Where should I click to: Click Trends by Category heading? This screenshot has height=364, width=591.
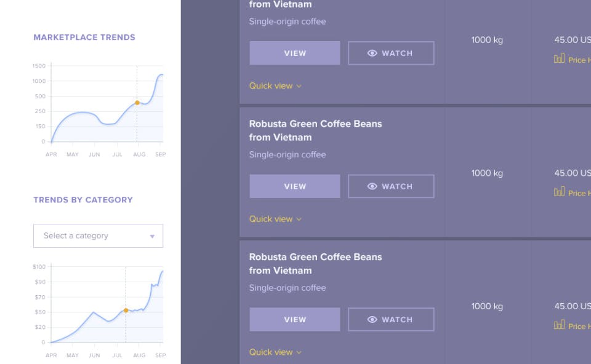coord(83,200)
